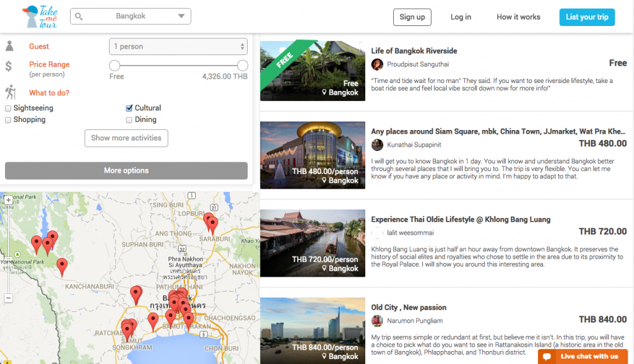
Task: Enable the Sightseeing checkbox
Action: [x=8, y=108]
